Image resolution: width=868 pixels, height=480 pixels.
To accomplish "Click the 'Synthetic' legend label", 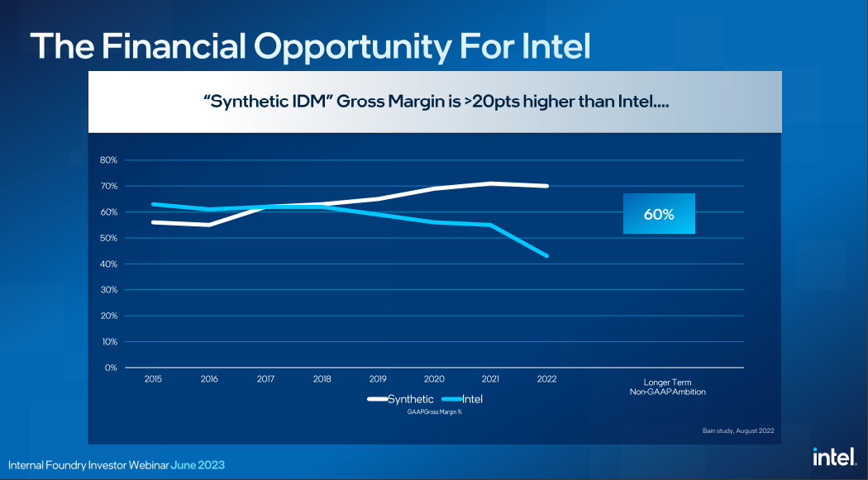I will coord(410,400).
